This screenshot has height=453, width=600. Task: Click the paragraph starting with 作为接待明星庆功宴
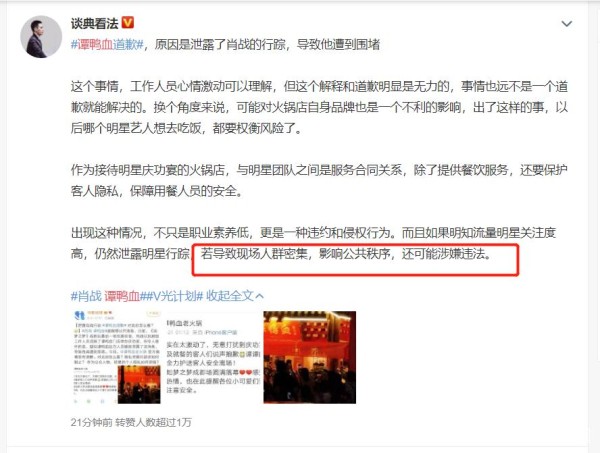pos(319,180)
